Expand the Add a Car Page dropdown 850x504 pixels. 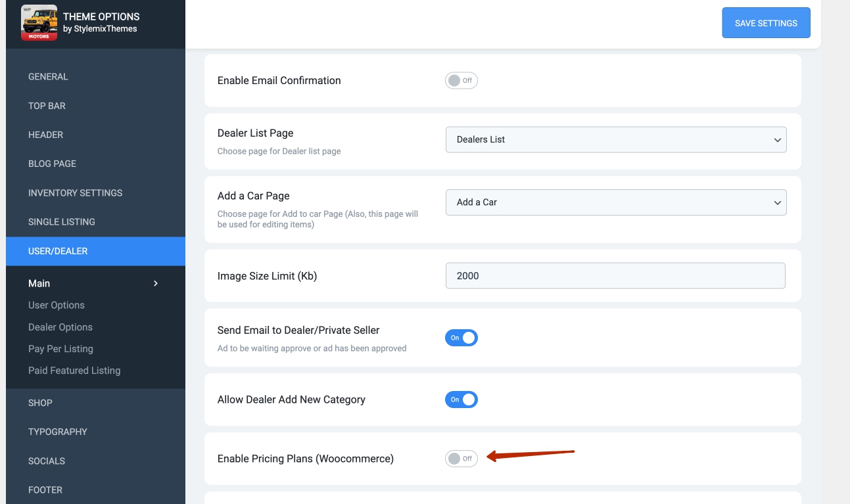[615, 202]
